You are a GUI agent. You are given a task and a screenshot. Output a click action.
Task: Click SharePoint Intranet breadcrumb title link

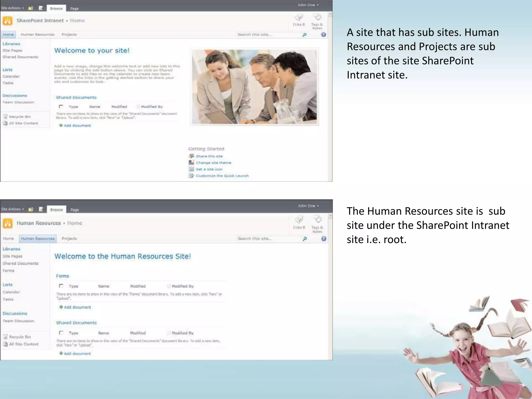(x=40, y=21)
